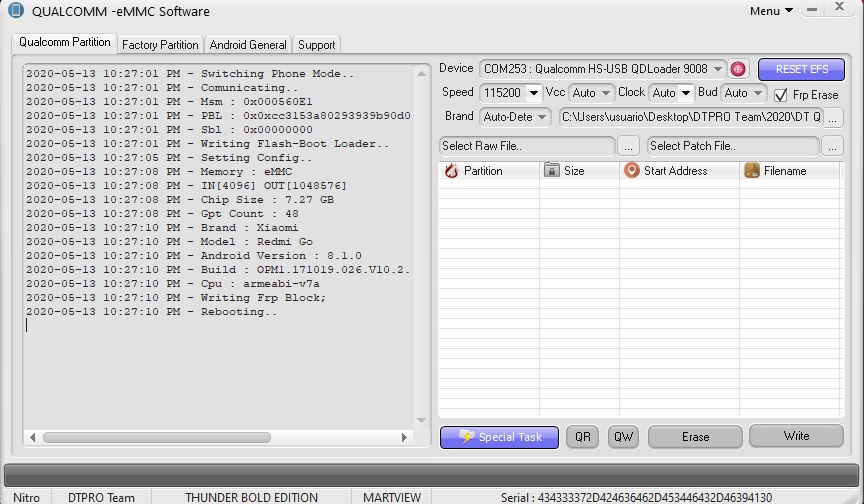Screen dimensions: 864x504
Task: Click the Select Raw File input field
Action: (527, 146)
